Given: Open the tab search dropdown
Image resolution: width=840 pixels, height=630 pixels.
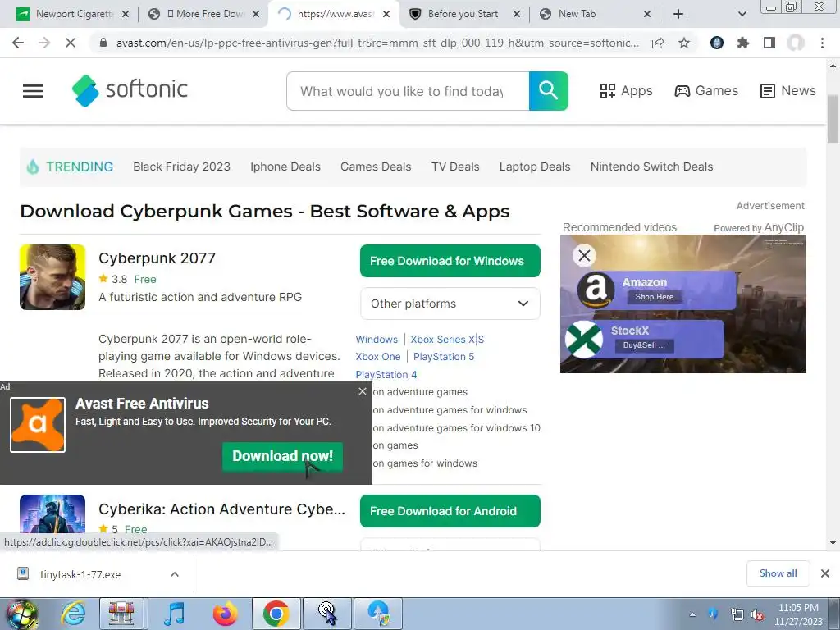Looking at the screenshot, I should click(x=742, y=14).
